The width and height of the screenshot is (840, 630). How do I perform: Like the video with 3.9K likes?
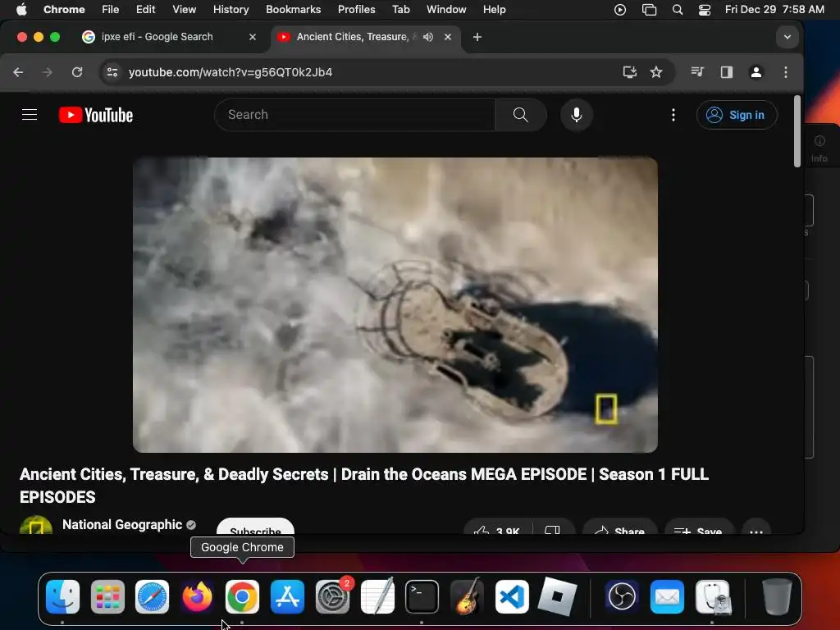click(498, 527)
